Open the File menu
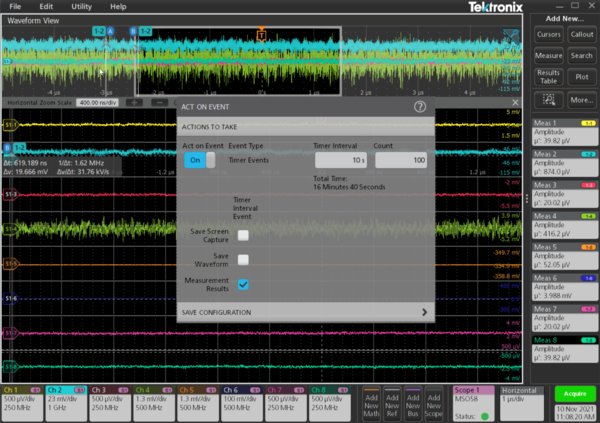600x423 pixels. pos(15,7)
